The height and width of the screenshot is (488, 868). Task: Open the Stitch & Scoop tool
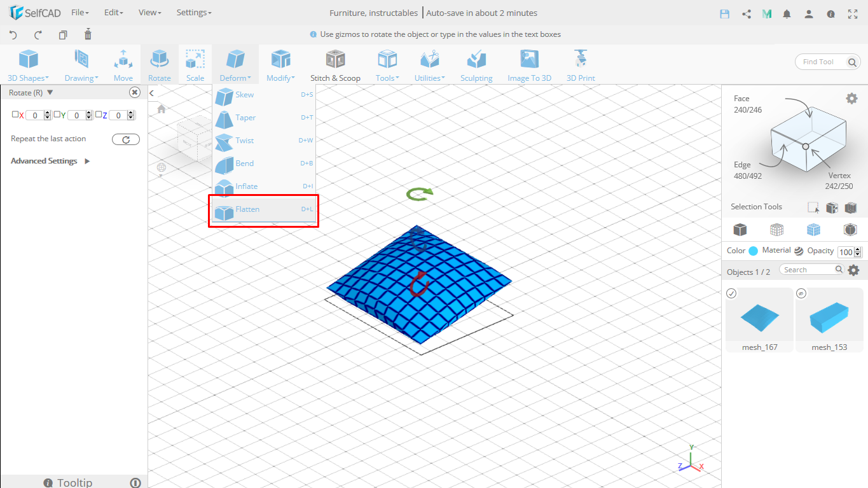coord(335,66)
